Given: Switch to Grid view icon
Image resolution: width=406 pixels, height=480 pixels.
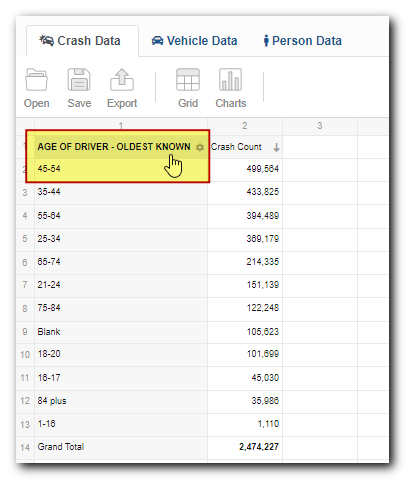Looking at the screenshot, I should click(188, 80).
